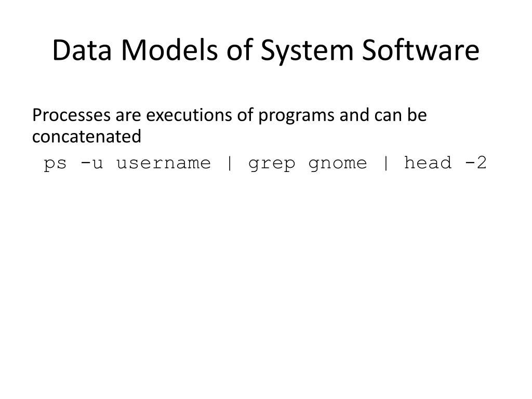
Task: Click the word System in the title
Action: pos(307,51)
